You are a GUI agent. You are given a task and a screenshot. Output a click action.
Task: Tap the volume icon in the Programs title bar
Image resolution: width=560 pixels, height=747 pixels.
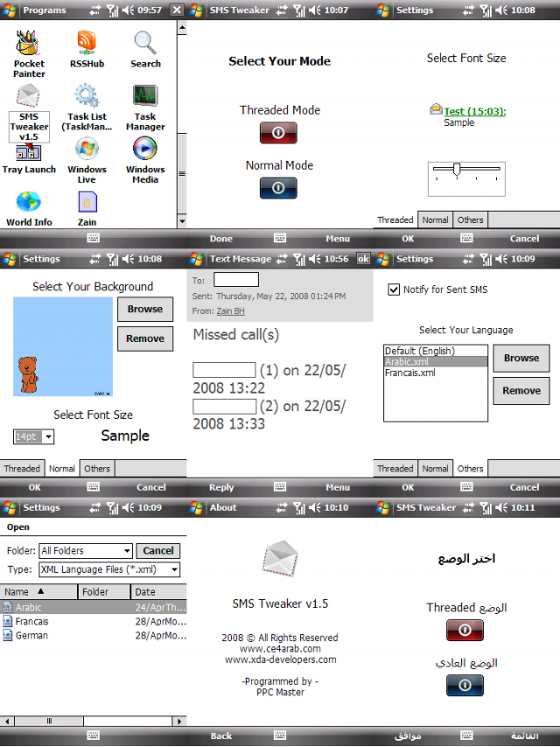click(128, 10)
